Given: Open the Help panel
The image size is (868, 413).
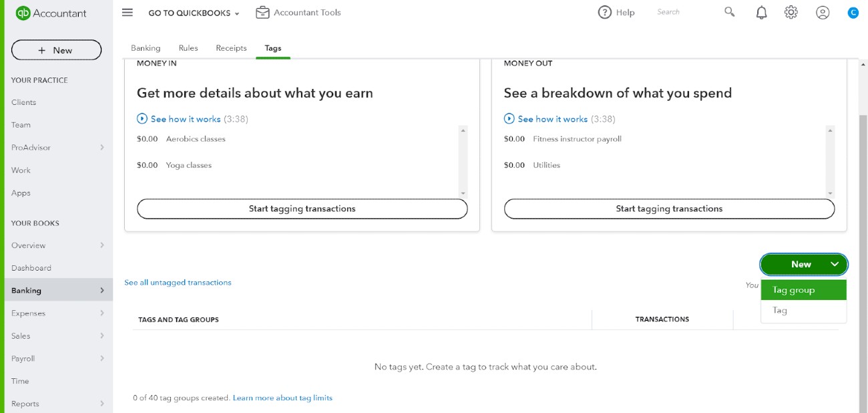Looking at the screenshot, I should tap(616, 12).
